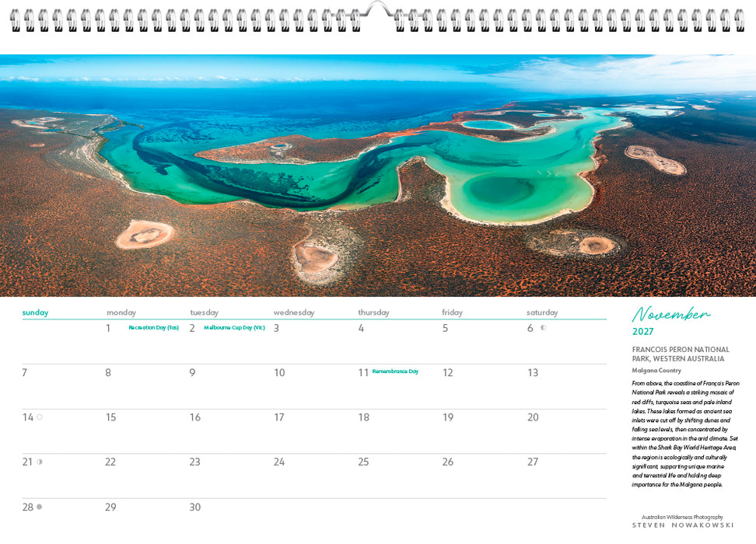Click the moon phase icon beside date 21

pos(40,462)
